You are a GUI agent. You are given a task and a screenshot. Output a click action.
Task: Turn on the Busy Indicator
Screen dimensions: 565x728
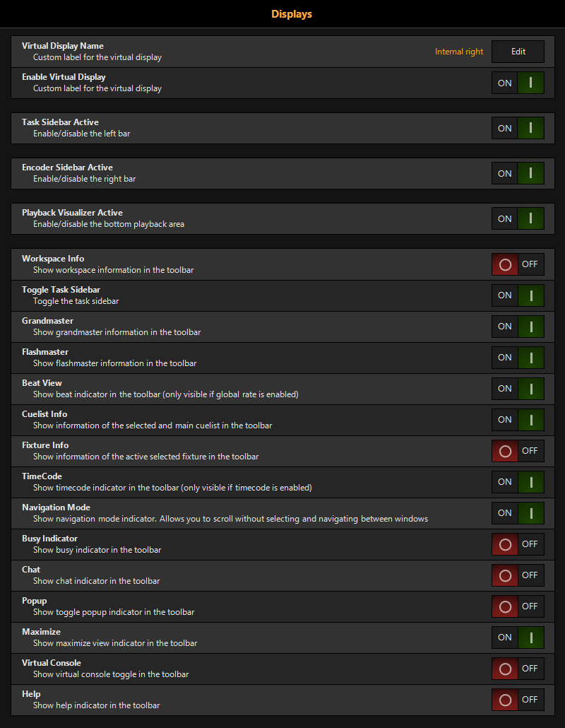coord(518,544)
